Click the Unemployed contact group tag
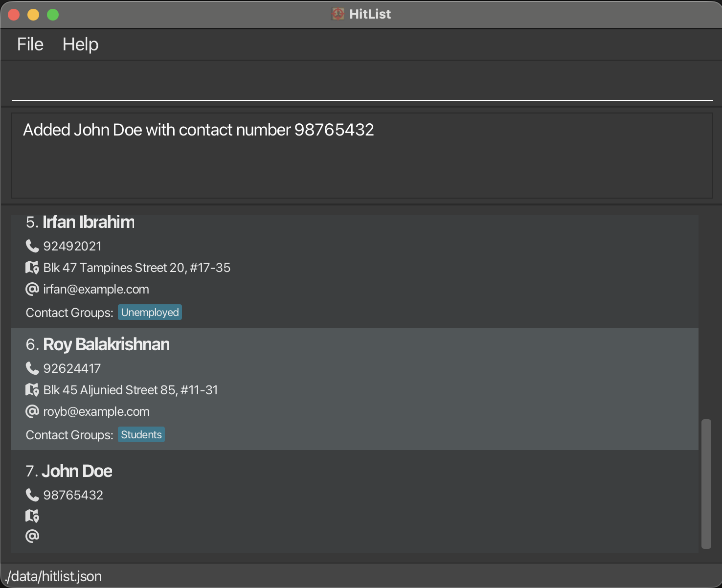722x588 pixels. point(150,313)
